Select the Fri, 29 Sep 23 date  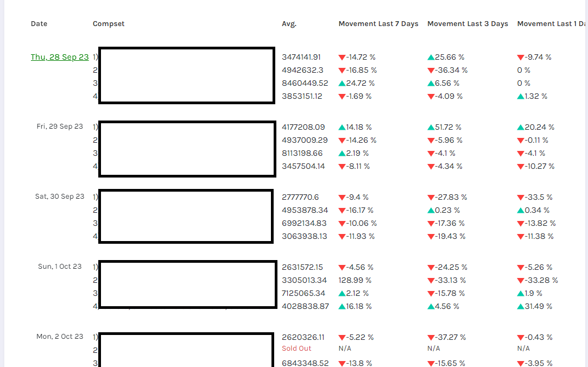coord(60,126)
